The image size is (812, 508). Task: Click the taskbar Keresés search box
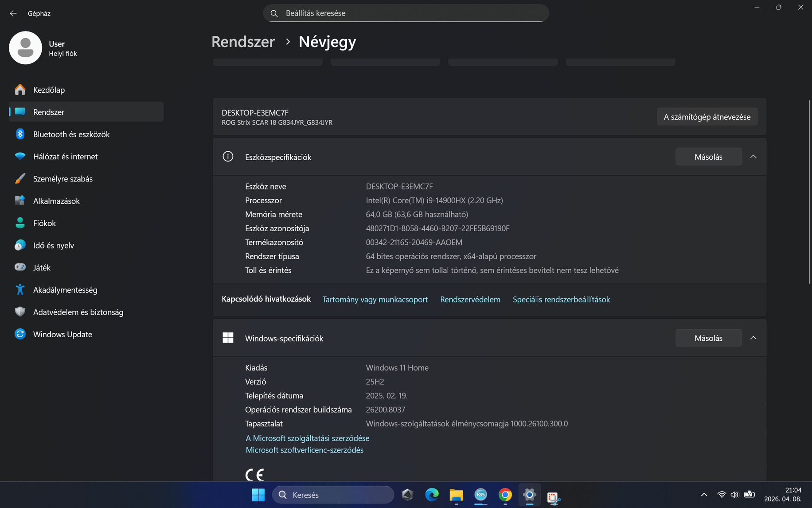[333, 495]
